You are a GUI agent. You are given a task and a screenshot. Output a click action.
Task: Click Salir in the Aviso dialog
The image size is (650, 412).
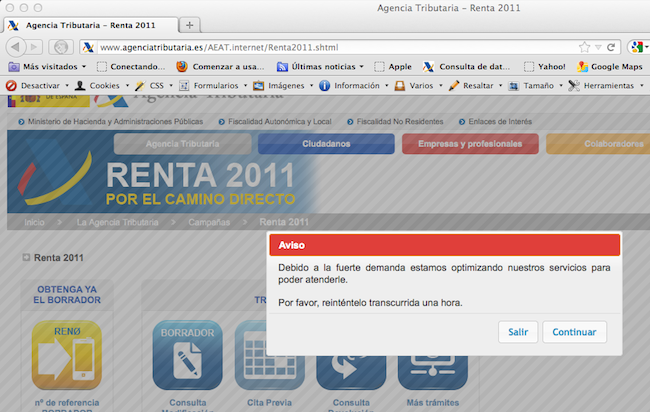(518, 332)
